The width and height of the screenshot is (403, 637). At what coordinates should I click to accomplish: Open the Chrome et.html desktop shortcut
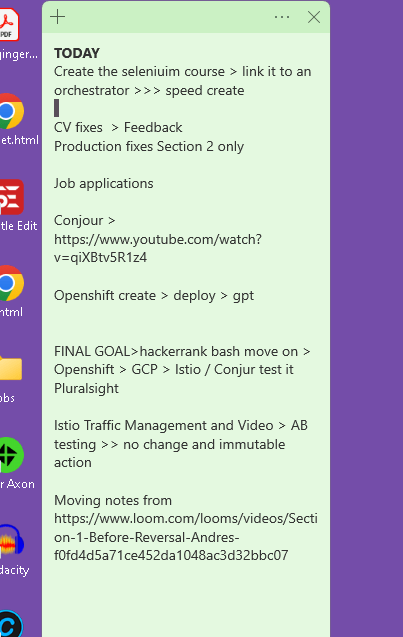pyautogui.click(x=11, y=111)
